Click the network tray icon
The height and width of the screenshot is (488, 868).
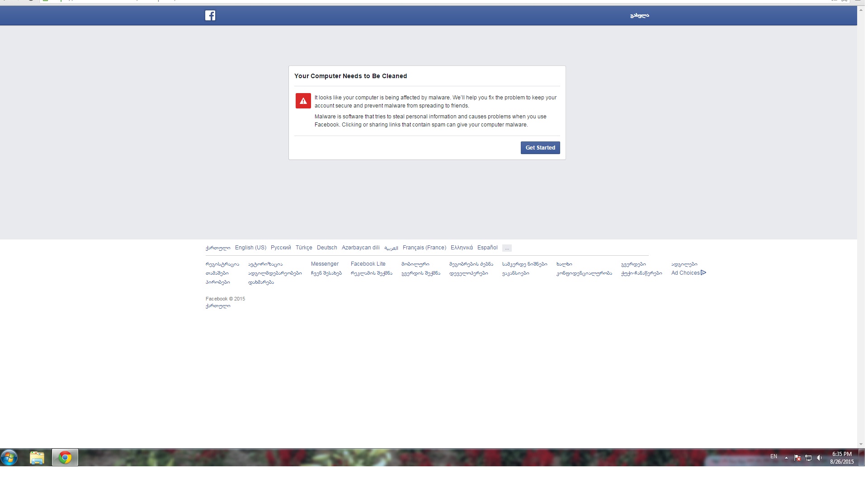point(808,458)
